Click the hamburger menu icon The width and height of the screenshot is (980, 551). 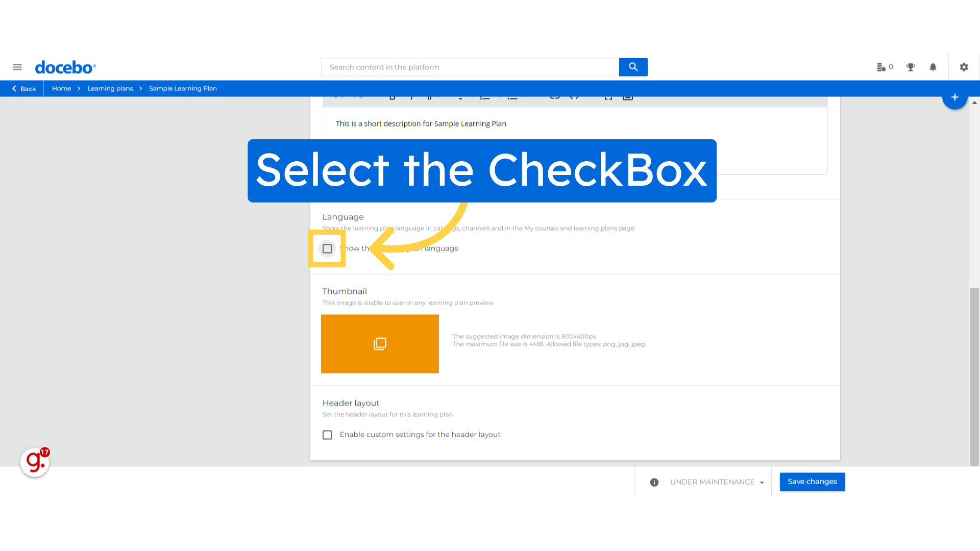pyautogui.click(x=17, y=67)
